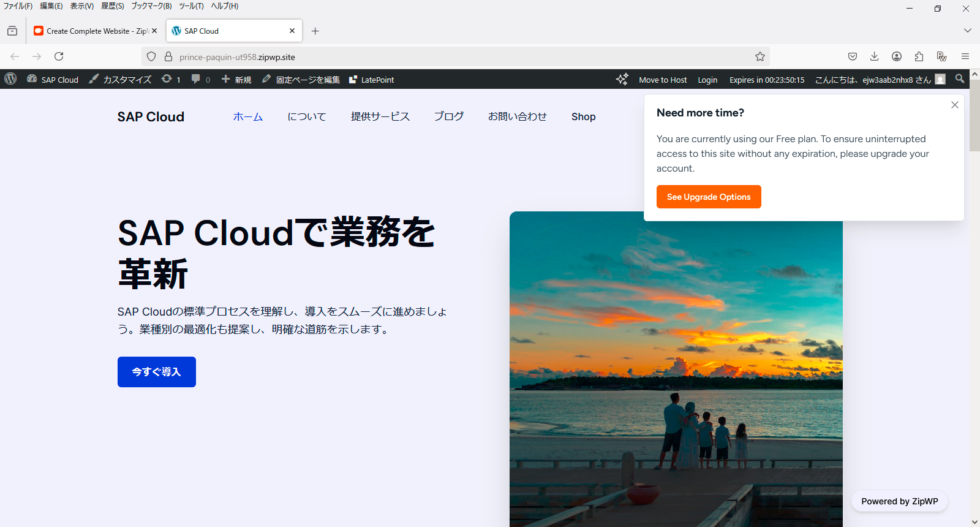Open the ツール(T) menu

(191, 6)
